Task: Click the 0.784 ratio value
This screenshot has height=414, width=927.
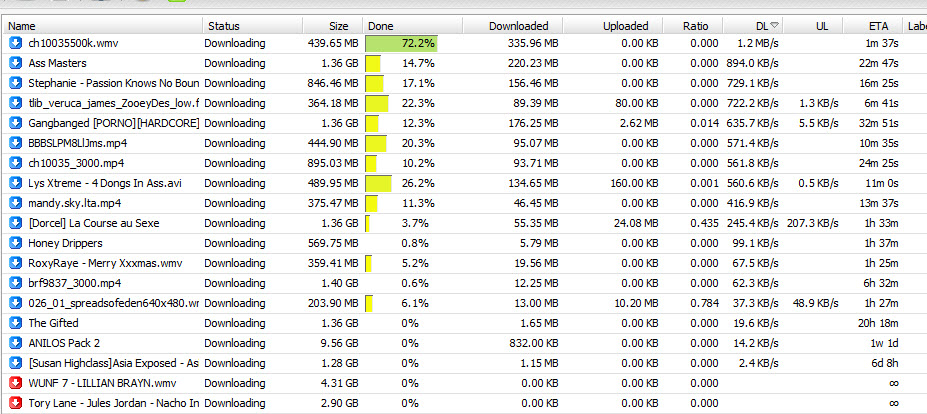Action: [x=705, y=303]
